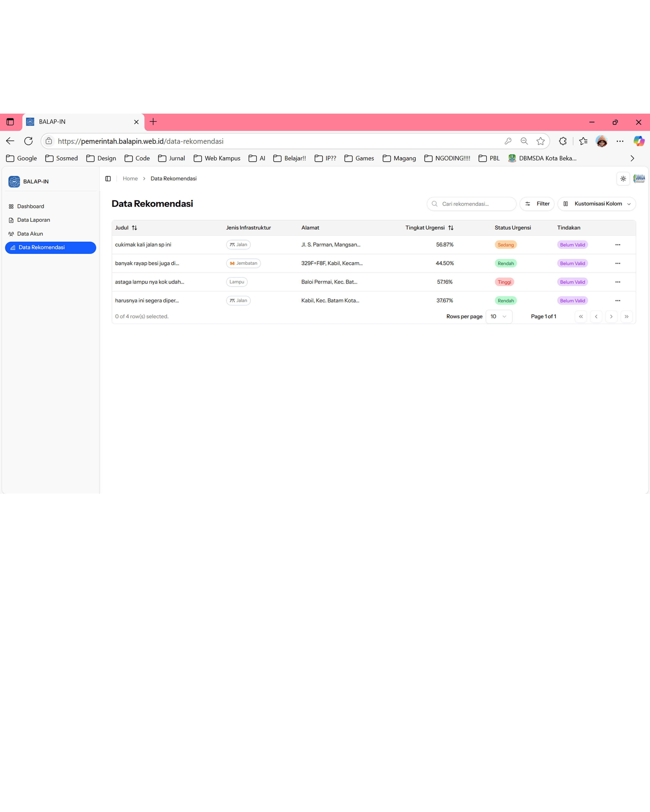The width and height of the screenshot is (650, 812).
Task: Open tab actions menu icon
Action: [x=10, y=122]
